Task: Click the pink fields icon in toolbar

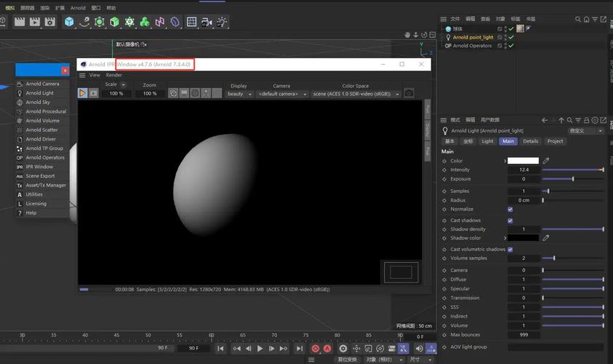Action: point(160,22)
